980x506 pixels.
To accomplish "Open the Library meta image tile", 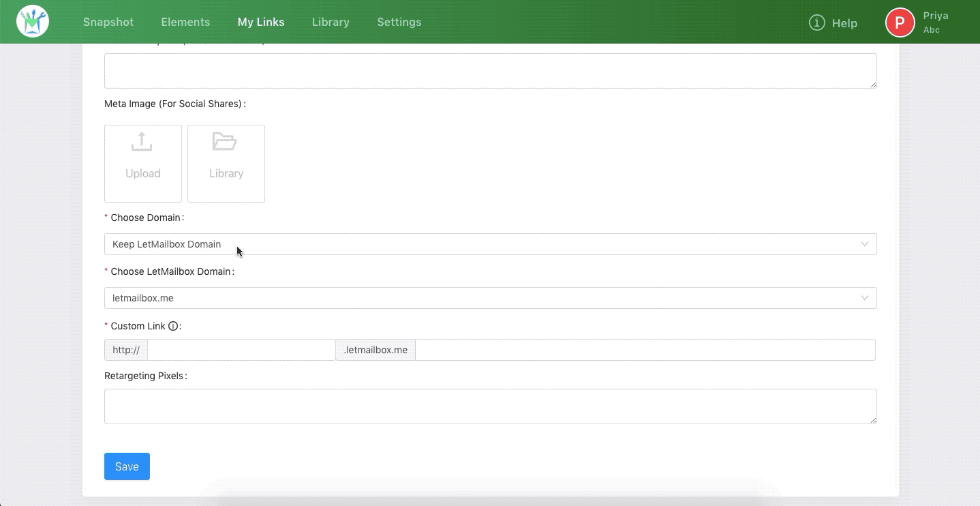I will pos(226,164).
